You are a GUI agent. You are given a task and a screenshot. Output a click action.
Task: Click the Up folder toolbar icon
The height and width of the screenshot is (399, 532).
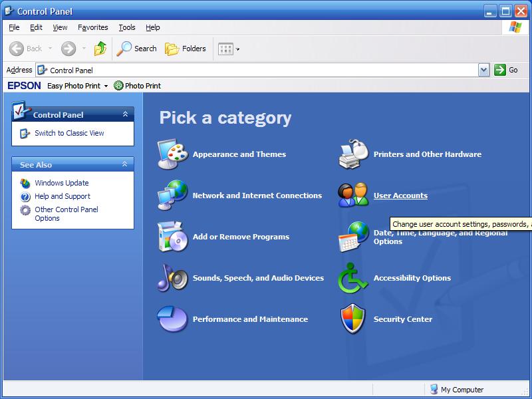(100, 49)
